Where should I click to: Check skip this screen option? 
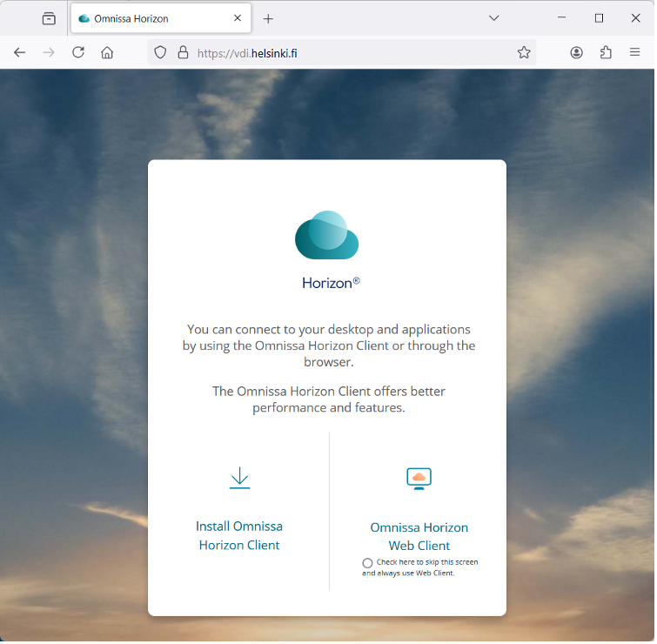pos(367,563)
